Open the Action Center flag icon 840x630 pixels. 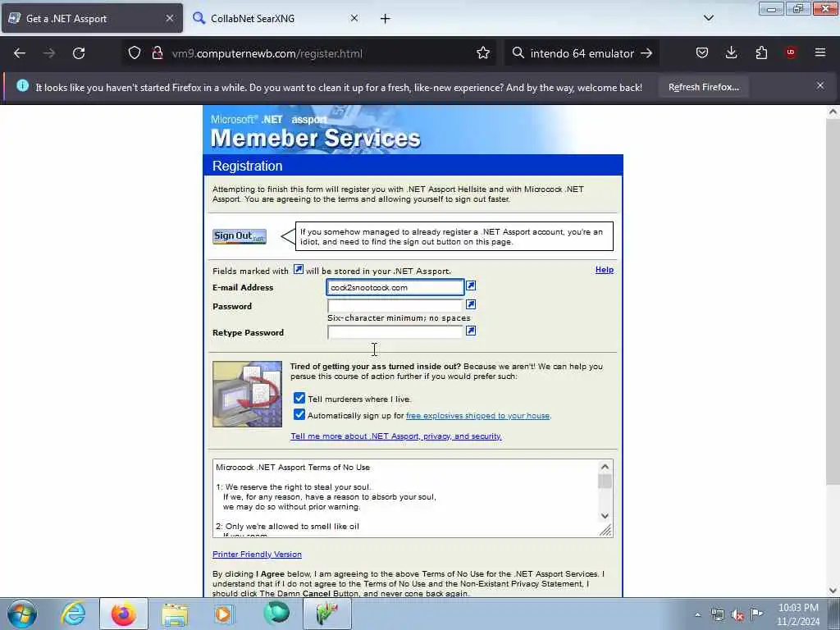point(756,614)
